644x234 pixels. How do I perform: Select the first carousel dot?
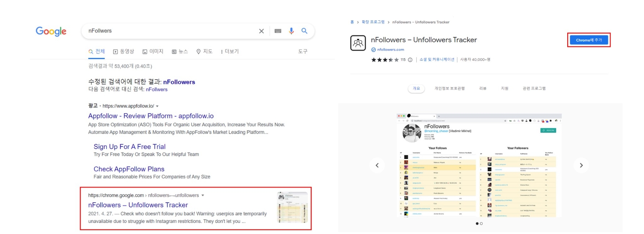point(477,224)
